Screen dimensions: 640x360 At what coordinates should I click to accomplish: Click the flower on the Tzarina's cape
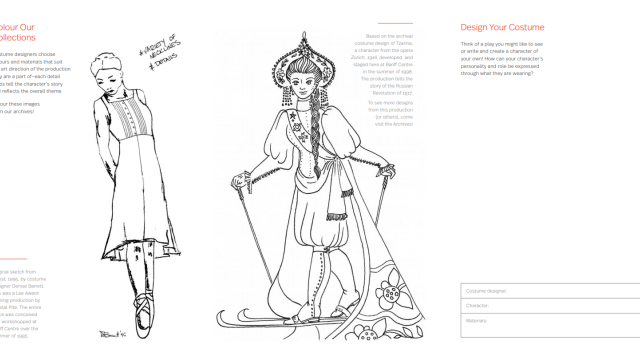(x=393, y=290)
